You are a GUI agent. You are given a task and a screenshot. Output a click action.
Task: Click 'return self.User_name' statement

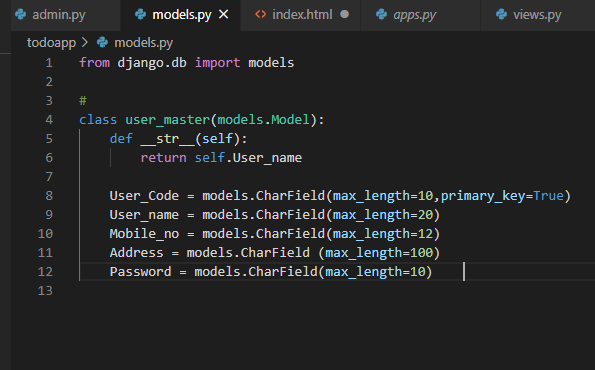pyautogui.click(x=221, y=158)
